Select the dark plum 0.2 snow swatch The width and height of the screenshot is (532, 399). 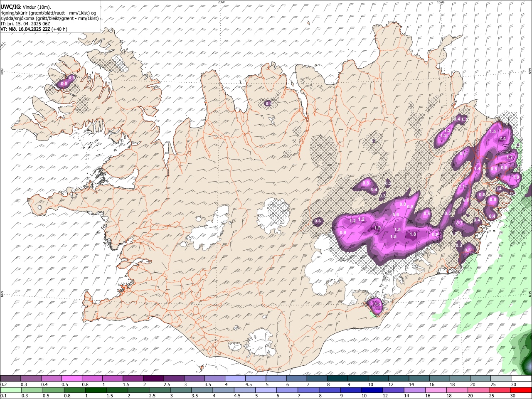click(10, 379)
